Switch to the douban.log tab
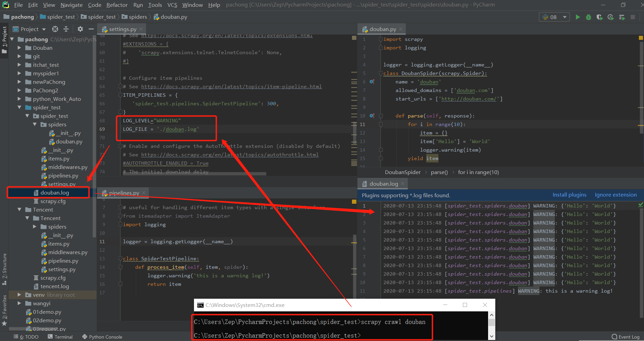Image resolution: width=644 pixels, height=341 pixels. [383, 184]
